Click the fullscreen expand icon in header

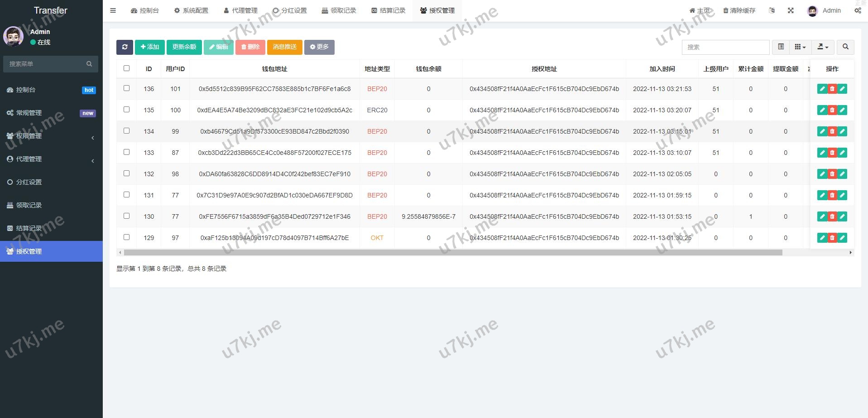(791, 10)
